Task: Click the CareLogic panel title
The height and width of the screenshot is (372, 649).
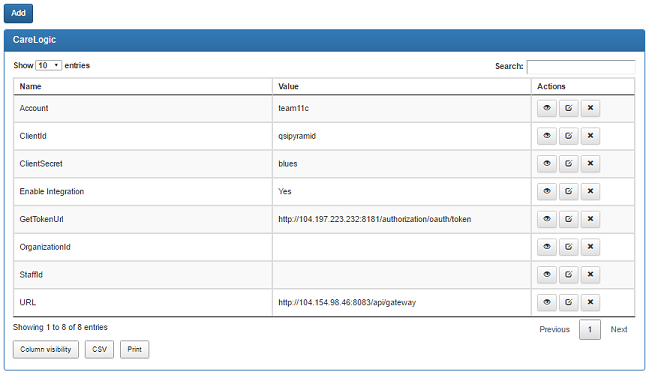Action: 34,40
